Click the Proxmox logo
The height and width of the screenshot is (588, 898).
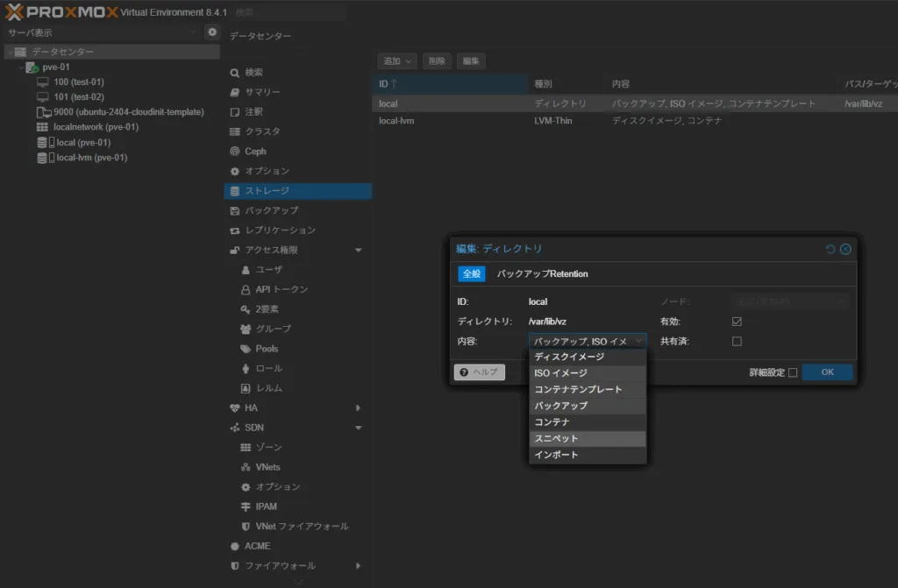tap(61, 11)
